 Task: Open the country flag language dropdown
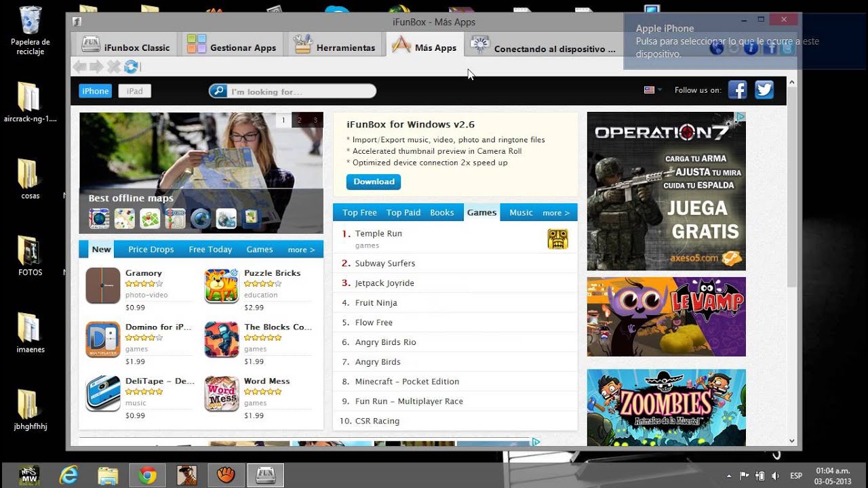(x=652, y=89)
